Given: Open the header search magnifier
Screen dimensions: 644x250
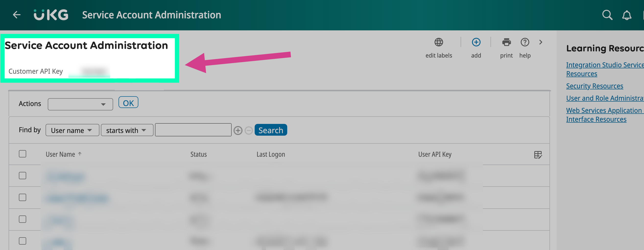Looking at the screenshot, I should point(607,15).
